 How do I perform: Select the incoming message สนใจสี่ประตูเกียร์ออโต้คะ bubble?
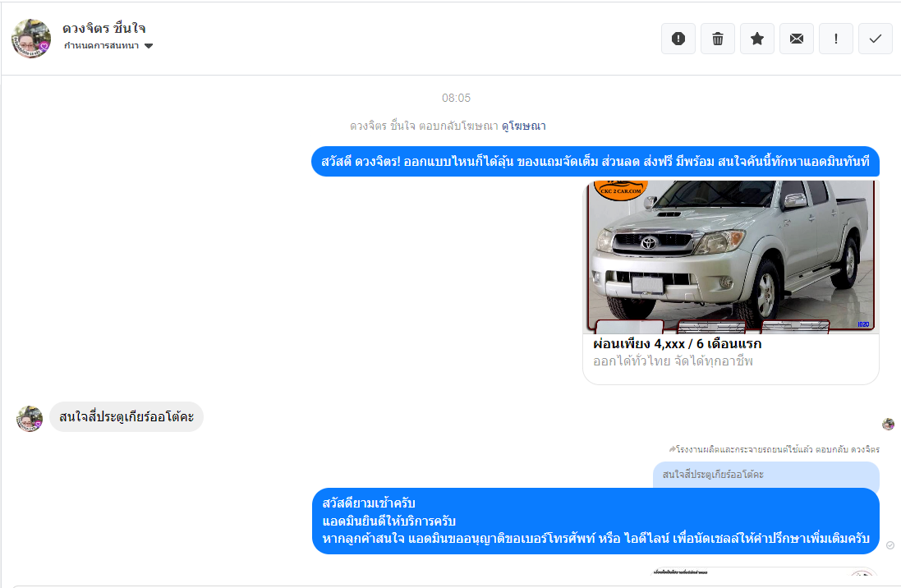point(126,417)
